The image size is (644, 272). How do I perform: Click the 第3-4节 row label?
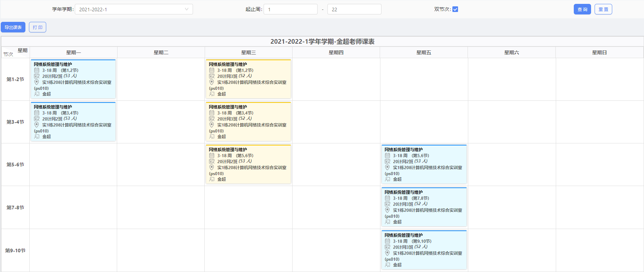tap(15, 122)
